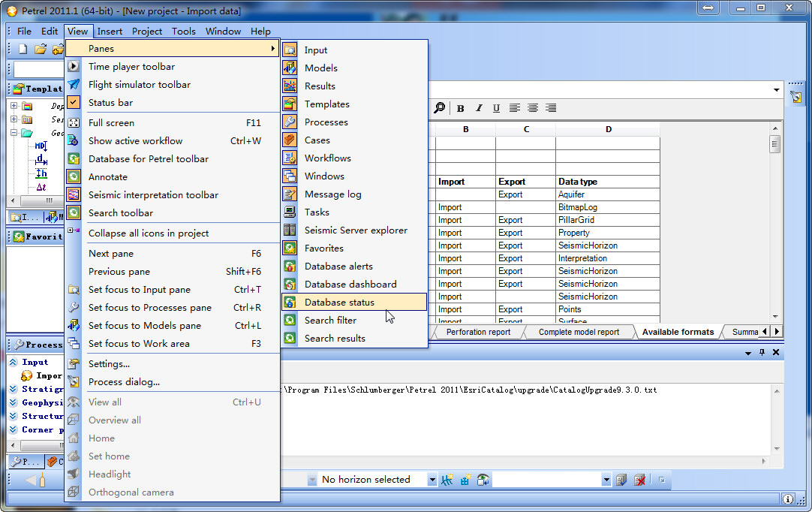Expand the Corner point process group
This screenshot has height=512, width=812.
coord(14,429)
